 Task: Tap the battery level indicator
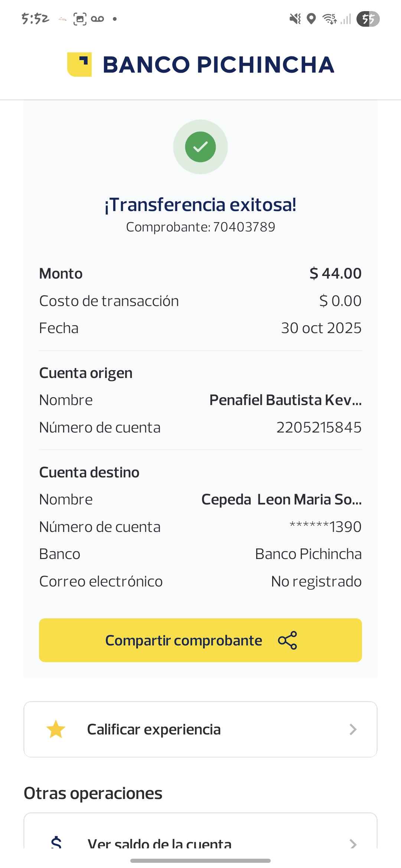[x=368, y=19]
